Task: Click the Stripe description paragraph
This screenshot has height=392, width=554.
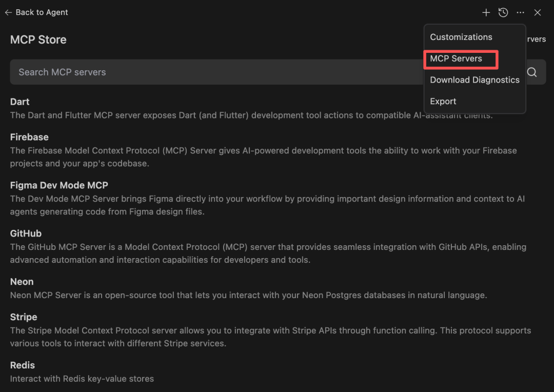Action: (270, 337)
